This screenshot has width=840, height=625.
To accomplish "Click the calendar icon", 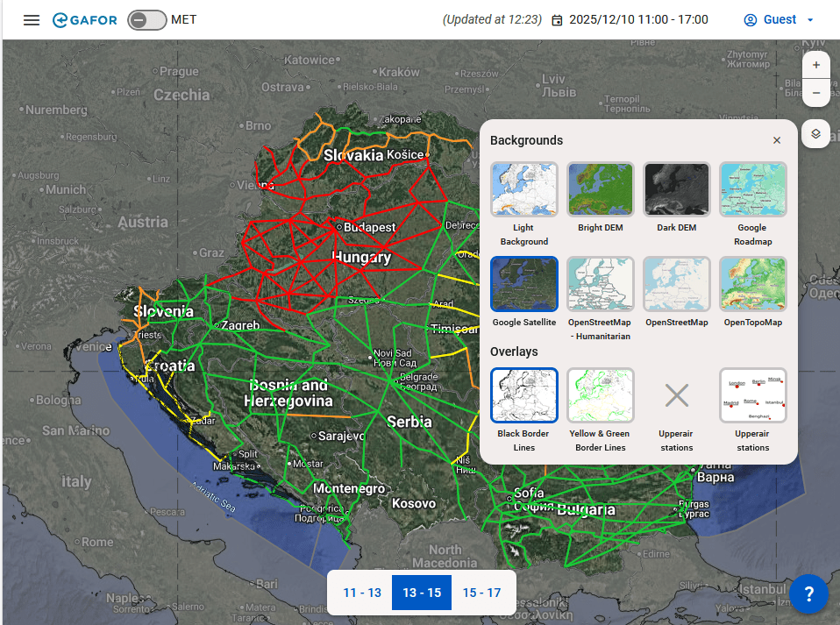I will click(557, 20).
